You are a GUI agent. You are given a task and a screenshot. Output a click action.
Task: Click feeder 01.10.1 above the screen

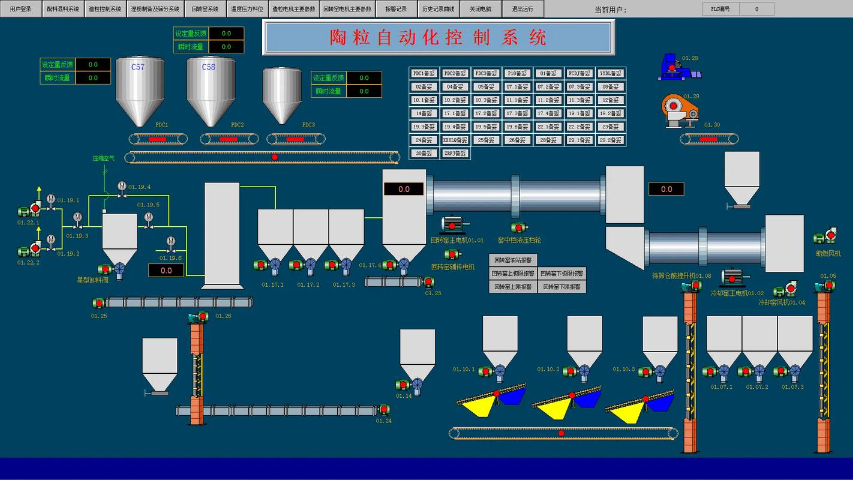pyautogui.click(x=493, y=372)
